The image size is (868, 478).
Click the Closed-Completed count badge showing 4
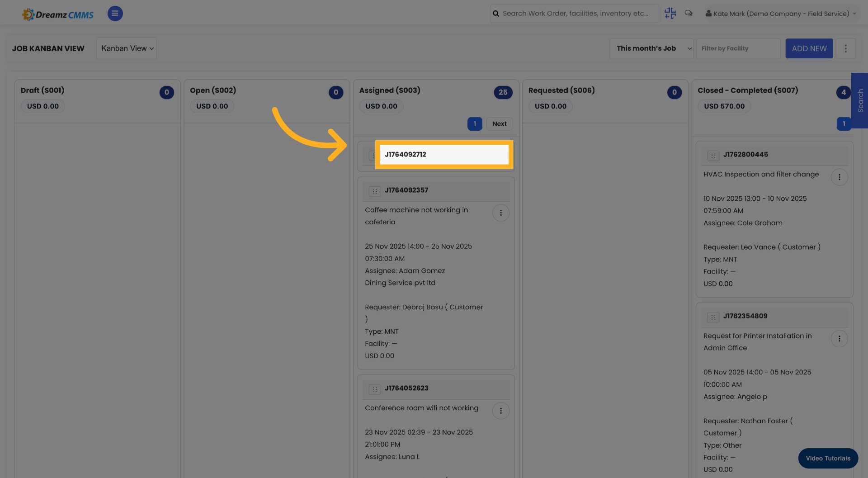tap(843, 92)
